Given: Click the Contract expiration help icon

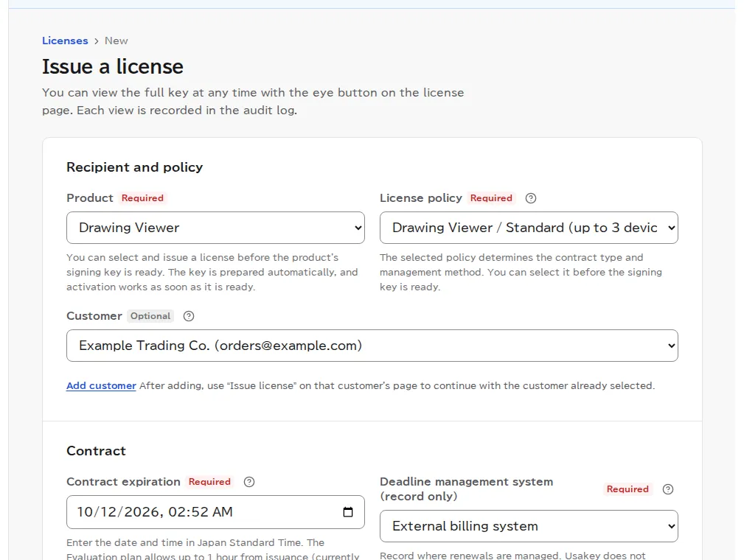Looking at the screenshot, I should click(249, 482).
